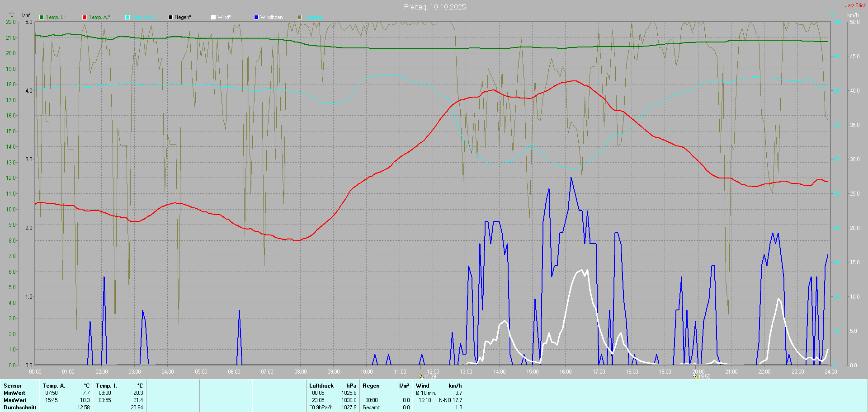The image size is (868, 412).
Task: Click the cyan Feuchte A. legend swatch
Action: [x=127, y=17]
